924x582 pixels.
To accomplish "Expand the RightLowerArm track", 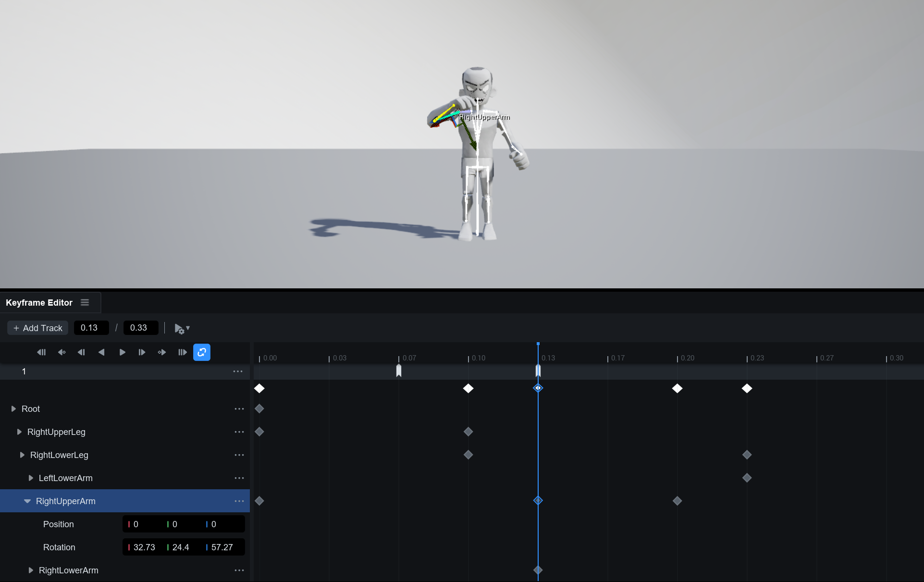I will tap(31, 570).
